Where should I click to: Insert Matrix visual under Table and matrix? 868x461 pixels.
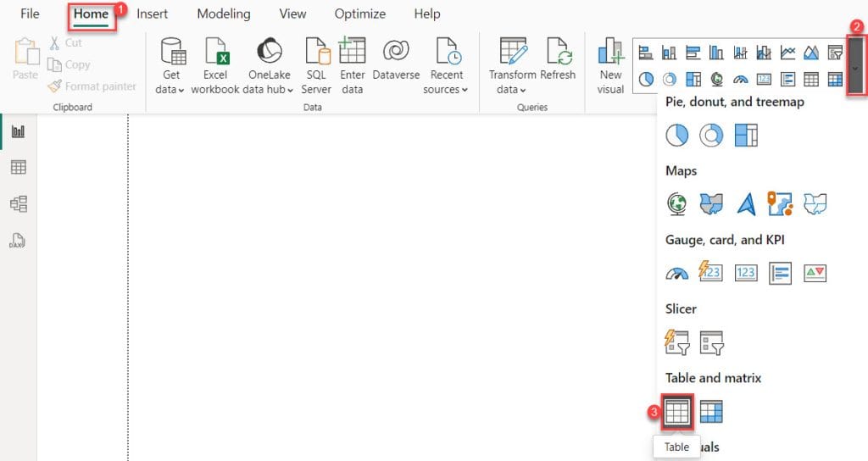[x=711, y=412]
